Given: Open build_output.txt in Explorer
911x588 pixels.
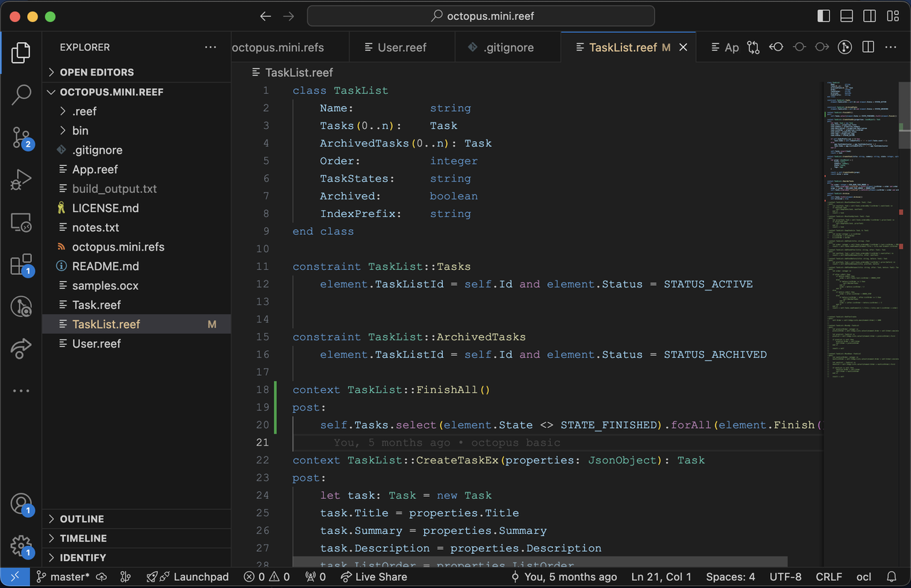Looking at the screenshot, I should coord(137,189).
